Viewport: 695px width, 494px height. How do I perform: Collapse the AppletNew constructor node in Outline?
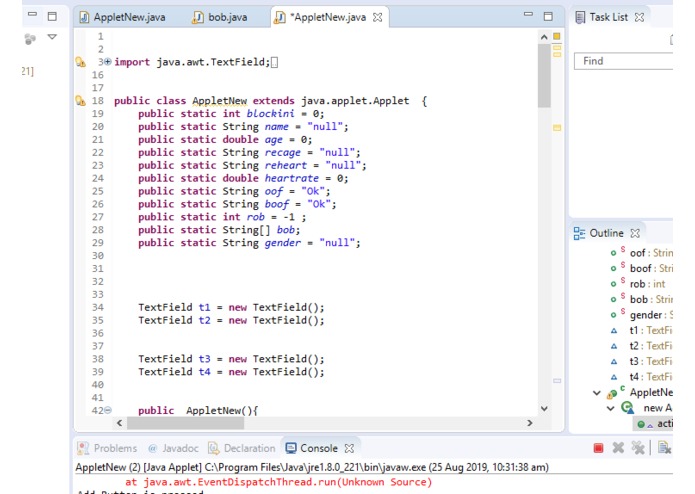pyautogui.click(x=597, y=393)
